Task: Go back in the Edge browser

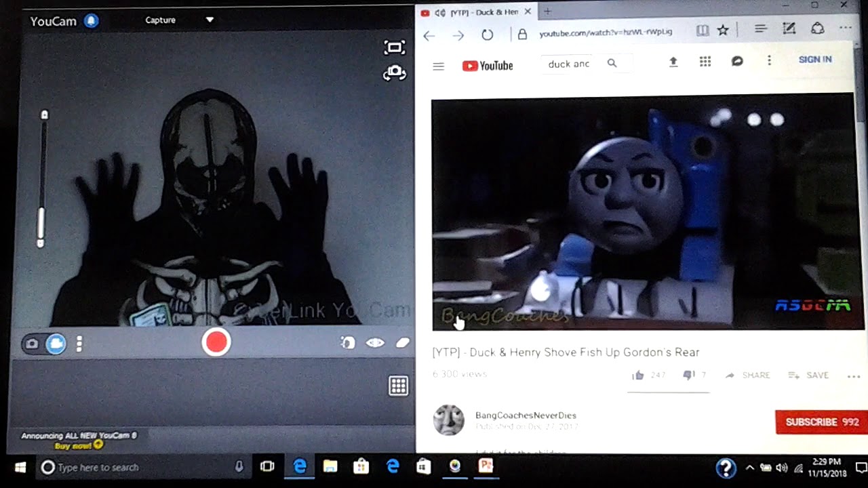Action: pyautogui.click(x=429, y=35)
